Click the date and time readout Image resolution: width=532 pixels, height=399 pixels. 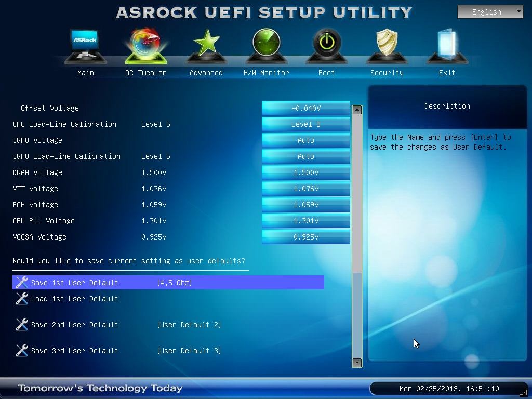click(449, 389)
